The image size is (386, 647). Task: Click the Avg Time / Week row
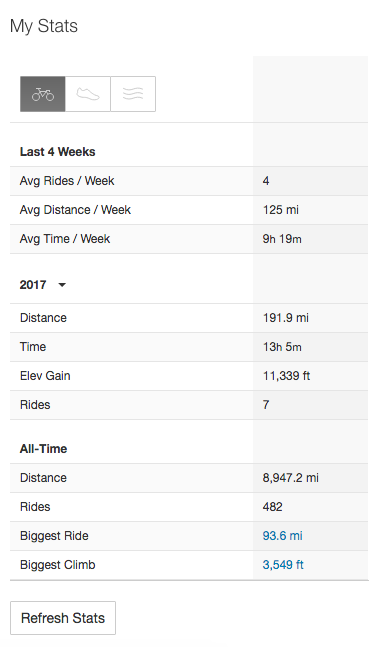coord(189,238)
